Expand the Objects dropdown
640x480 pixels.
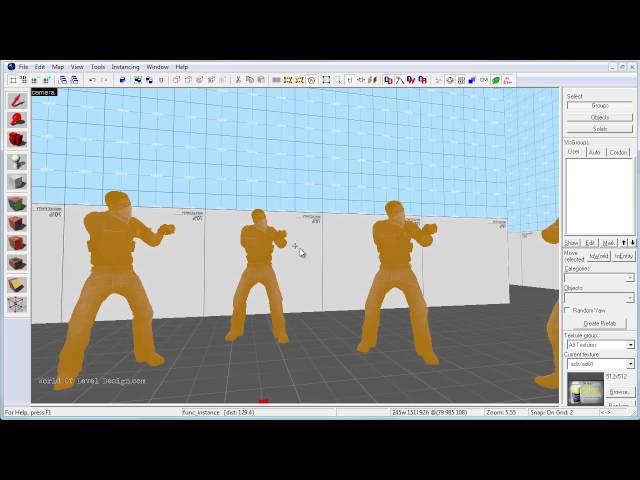(x=630, y=298)
